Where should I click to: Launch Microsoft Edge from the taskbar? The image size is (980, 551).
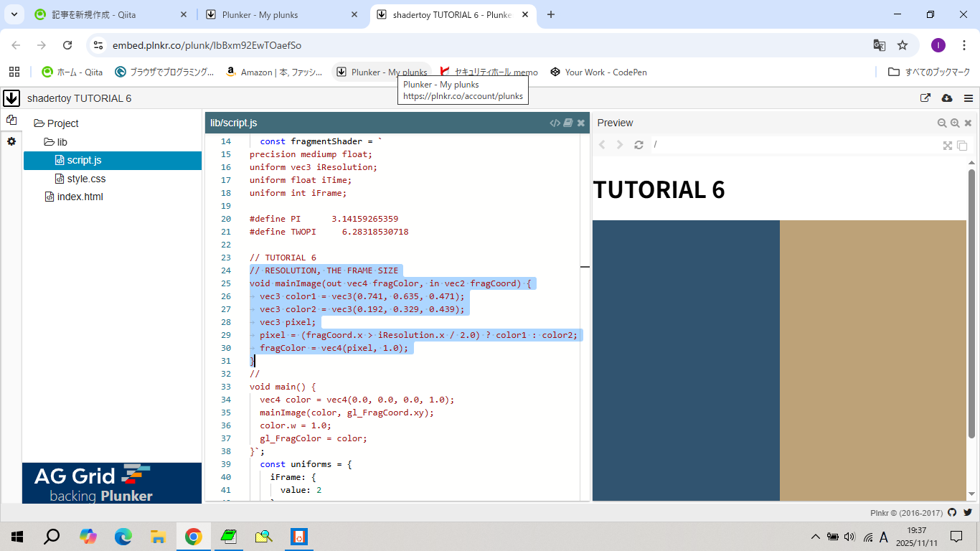click(123, 537)
